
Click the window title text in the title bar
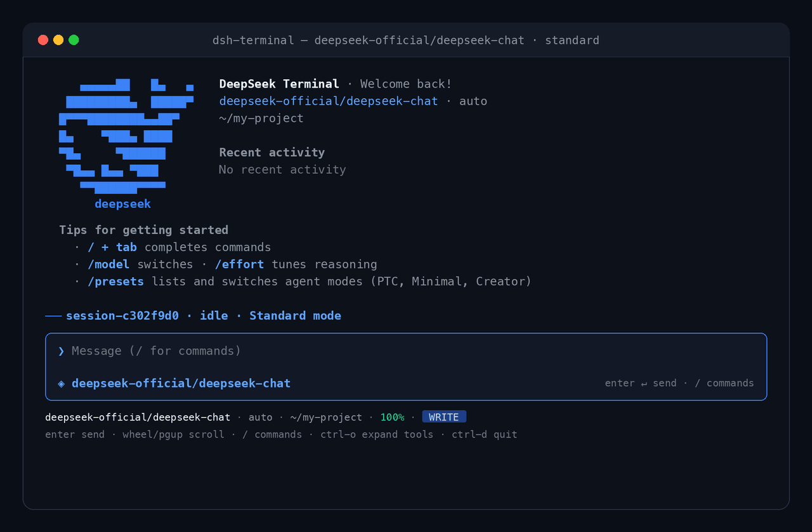click(x=406, y=41)
